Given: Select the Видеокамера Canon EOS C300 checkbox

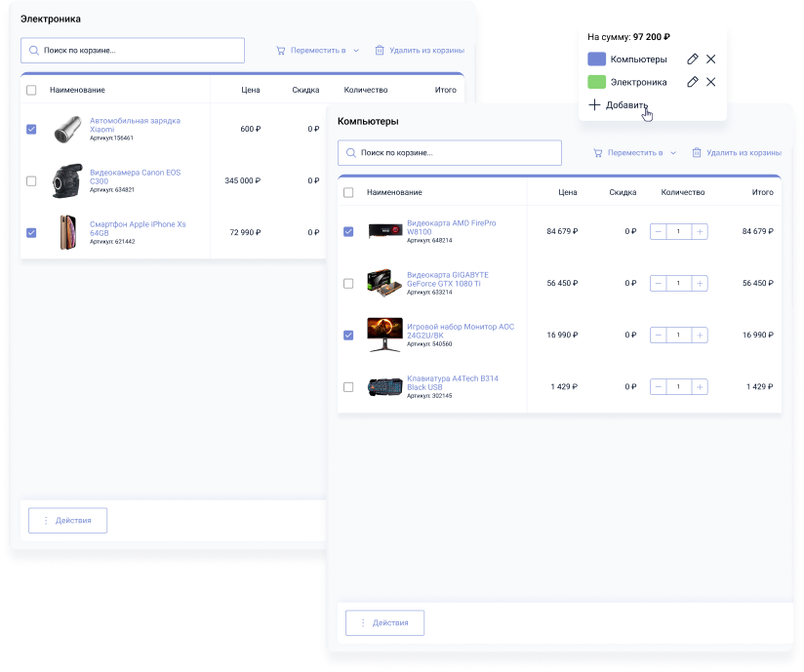Looking at the screenshot, I should click(31, 180).
